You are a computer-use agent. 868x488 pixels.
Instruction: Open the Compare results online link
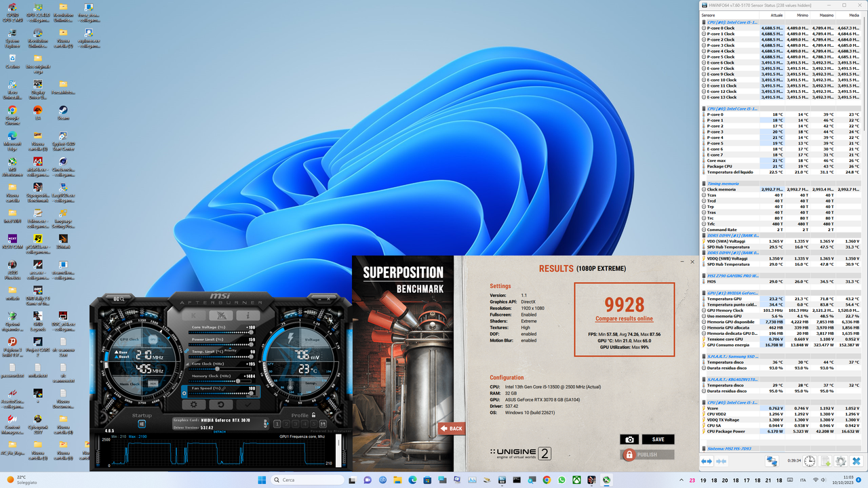click(624, 319)
